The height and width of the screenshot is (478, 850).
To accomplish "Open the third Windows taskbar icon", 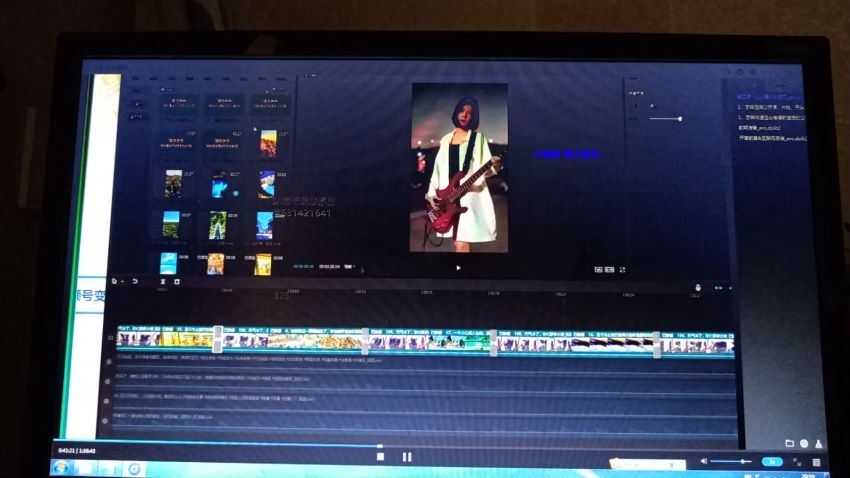I will 110,468.
